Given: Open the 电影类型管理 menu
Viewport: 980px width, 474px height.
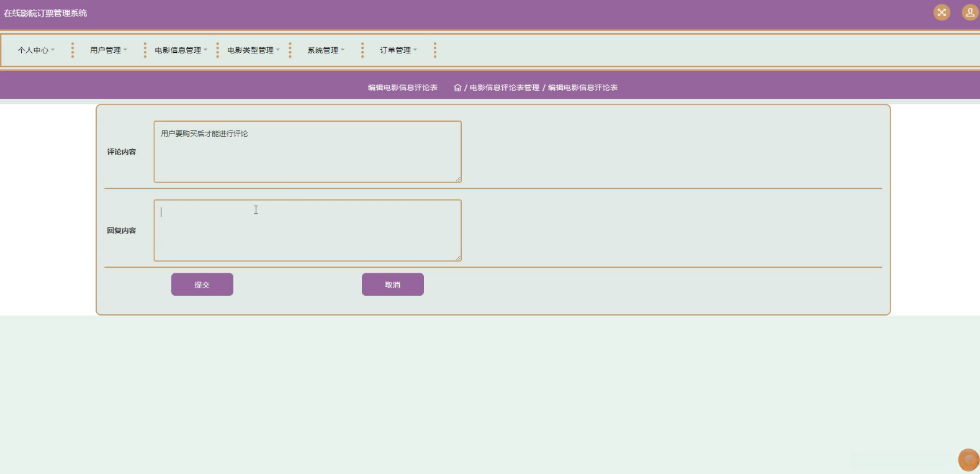Looking at the screenshot, I should [x=253, y=50].
